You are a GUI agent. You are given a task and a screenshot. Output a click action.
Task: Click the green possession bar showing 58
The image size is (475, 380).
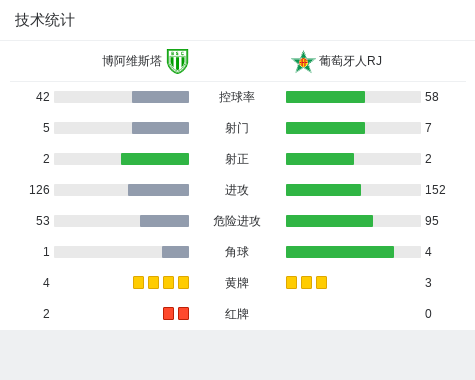point(325,97)
